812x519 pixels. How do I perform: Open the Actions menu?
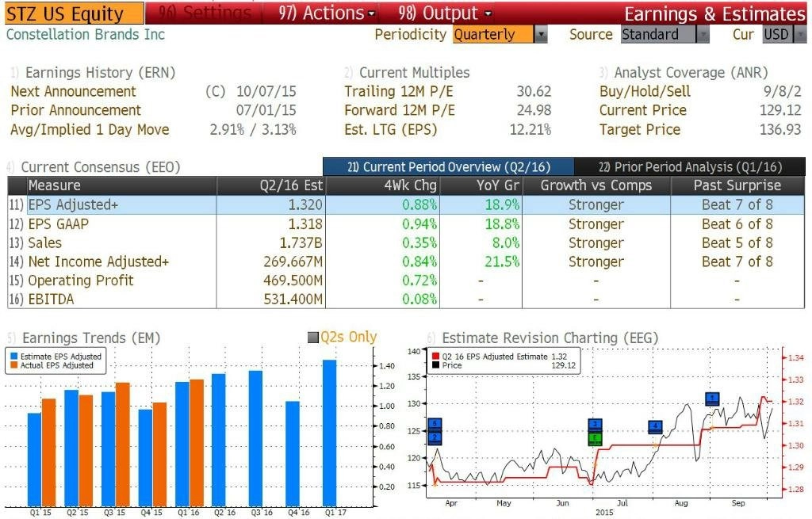326,13
